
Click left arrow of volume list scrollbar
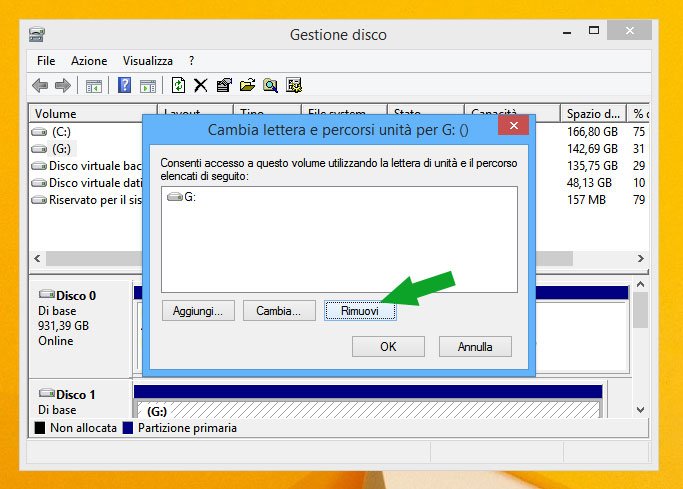point(37,259)
